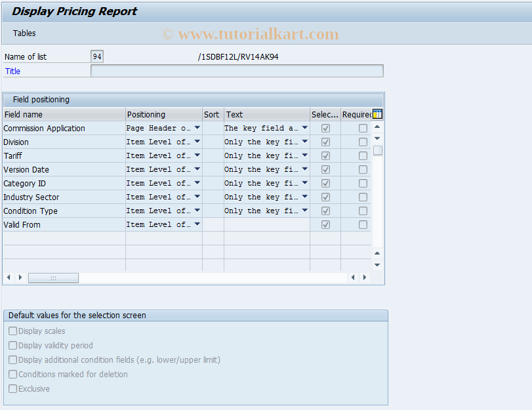The width and height of the screenshot is (532, 410).
Task: Open the Text dropdown for Condition Type
Action: 304,211
